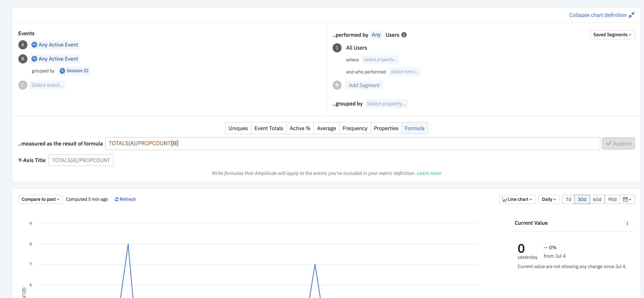Switch to the Event Totals tab
Screen dimensions: 644x298
pyautogui.click(x=269, y=128)
